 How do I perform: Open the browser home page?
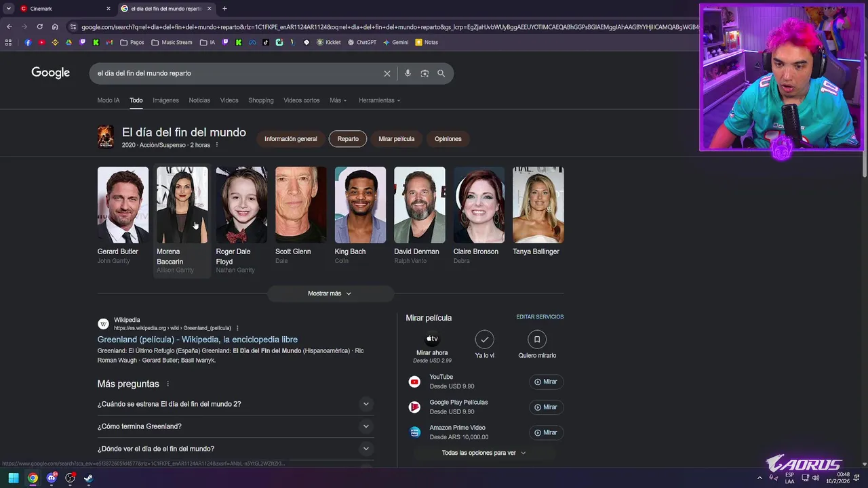pyautogui.click(x=55, y=26)
